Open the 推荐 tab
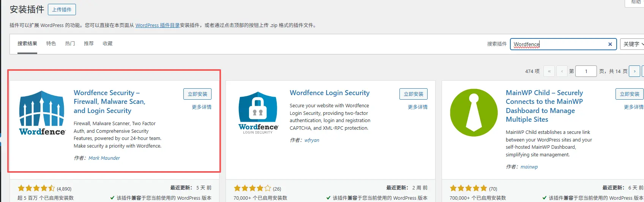This screenshot has width=644, height=202. (89, 44)
